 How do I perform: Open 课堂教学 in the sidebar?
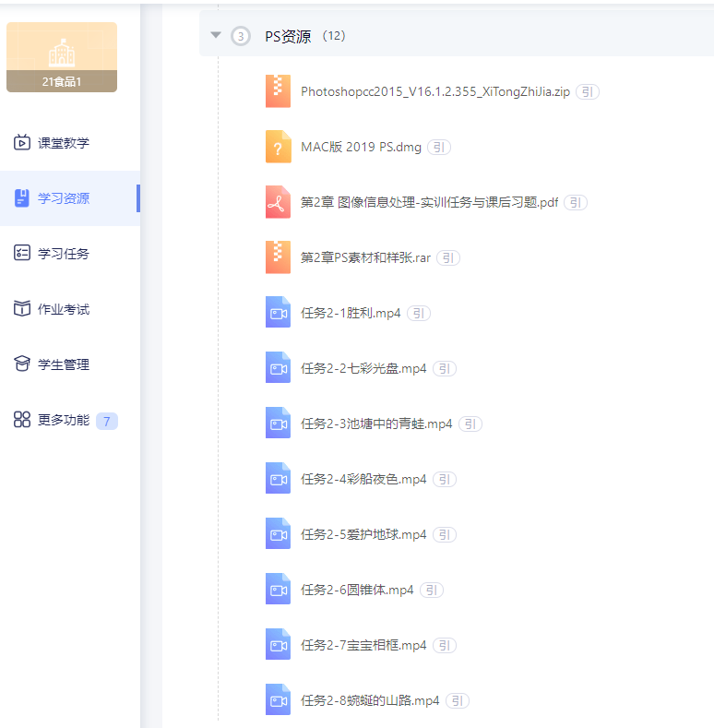63,143
